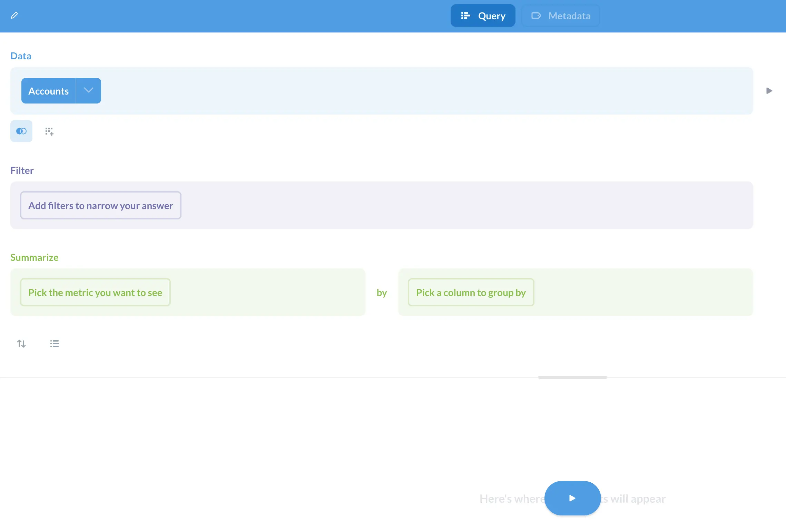The height and width of the screenshot is (532, 786).
Task: Switch to the Metadata tab
Action: 561,16
